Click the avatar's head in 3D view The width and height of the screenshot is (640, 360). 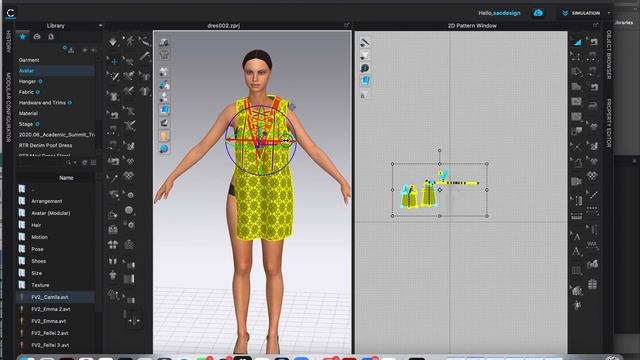(x=257, y=70)
